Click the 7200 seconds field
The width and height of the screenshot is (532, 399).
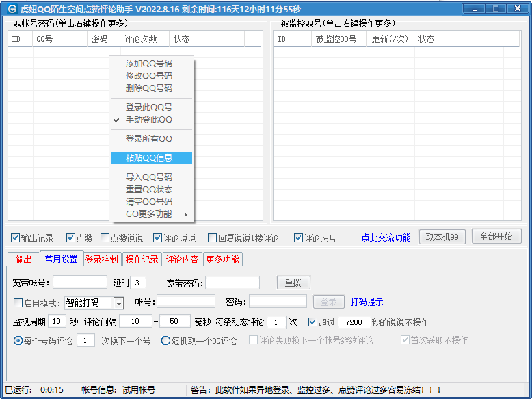point(354,322)
